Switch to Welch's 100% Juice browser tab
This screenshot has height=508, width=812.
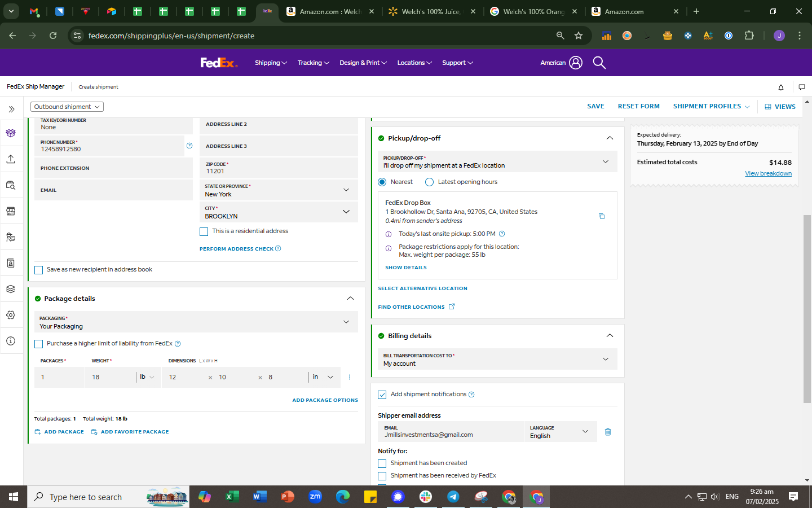pos(433,11)
